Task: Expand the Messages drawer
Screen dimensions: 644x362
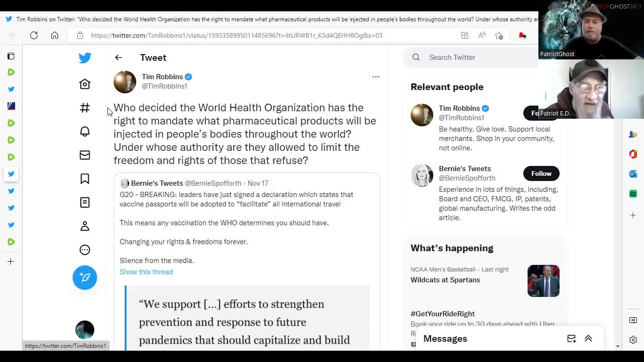Action: point(588,338)
